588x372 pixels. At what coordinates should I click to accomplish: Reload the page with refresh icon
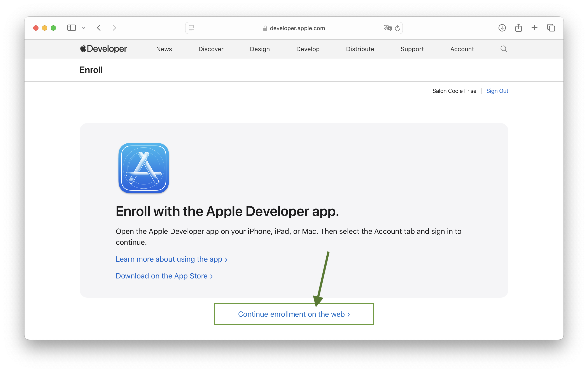[x=397, y=28]
